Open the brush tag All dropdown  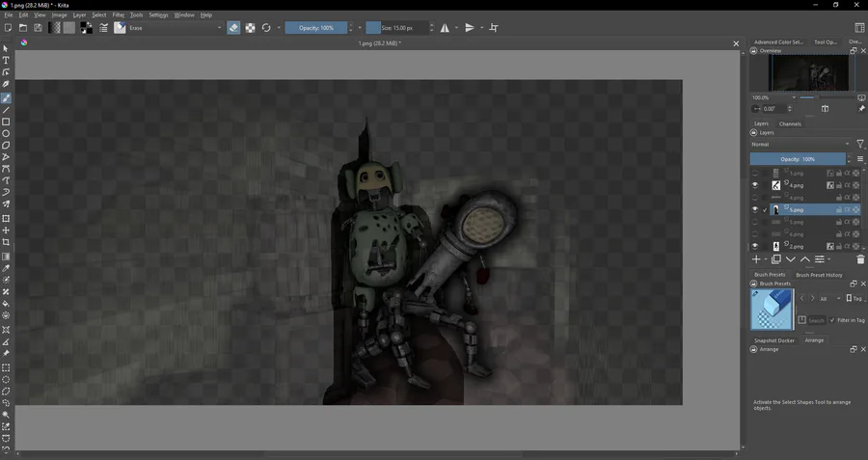828,298
